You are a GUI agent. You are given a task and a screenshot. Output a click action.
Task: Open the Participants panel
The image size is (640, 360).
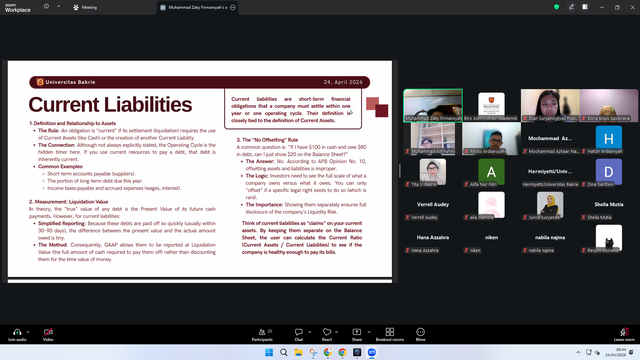click(262, 334)
